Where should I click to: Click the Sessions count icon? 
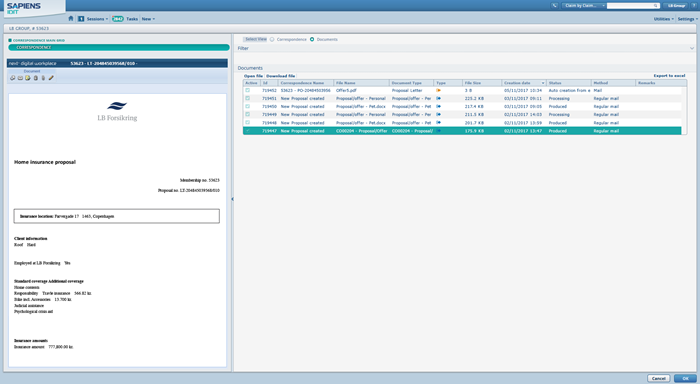pyautogui.click(x=81, y=19)
